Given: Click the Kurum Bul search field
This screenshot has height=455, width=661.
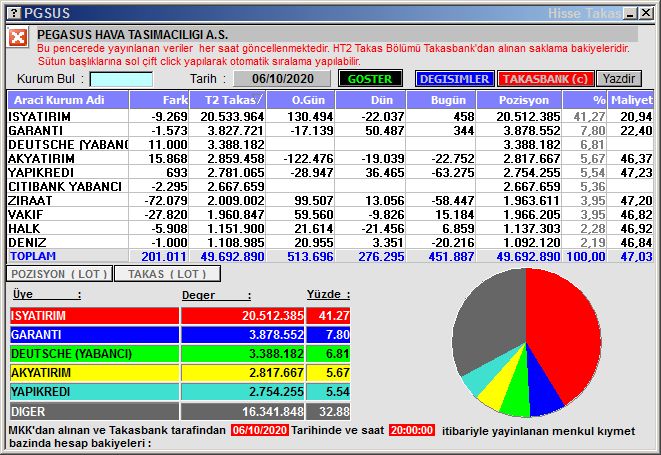Looking at the screenshot, I should [x=121, y=79].
